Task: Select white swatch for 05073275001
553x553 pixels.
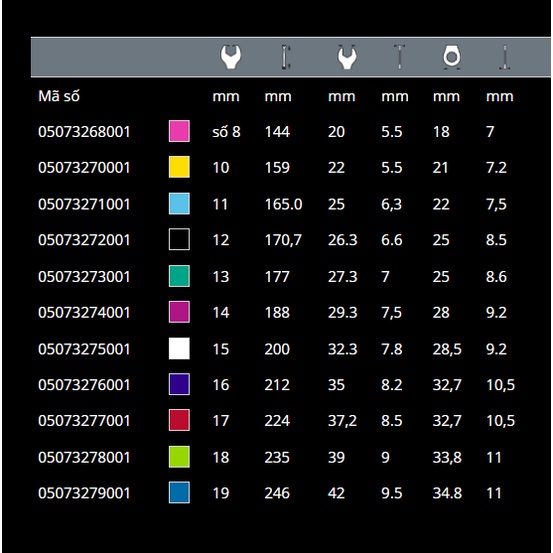Action: (179, 348)
